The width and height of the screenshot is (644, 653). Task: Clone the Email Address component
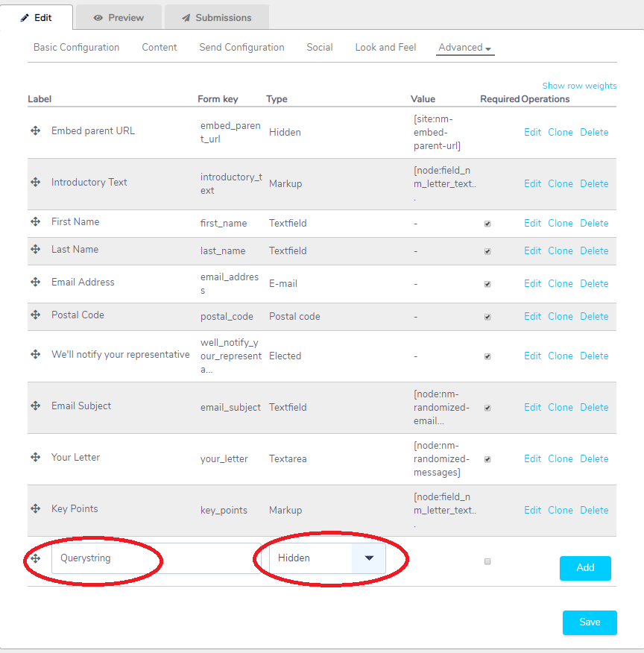click(561, 283)
